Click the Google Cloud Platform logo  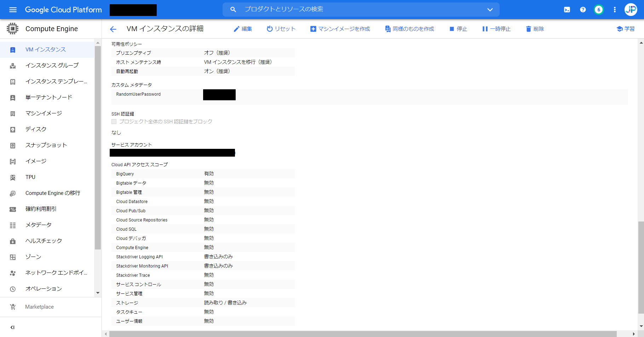point(63,10)
